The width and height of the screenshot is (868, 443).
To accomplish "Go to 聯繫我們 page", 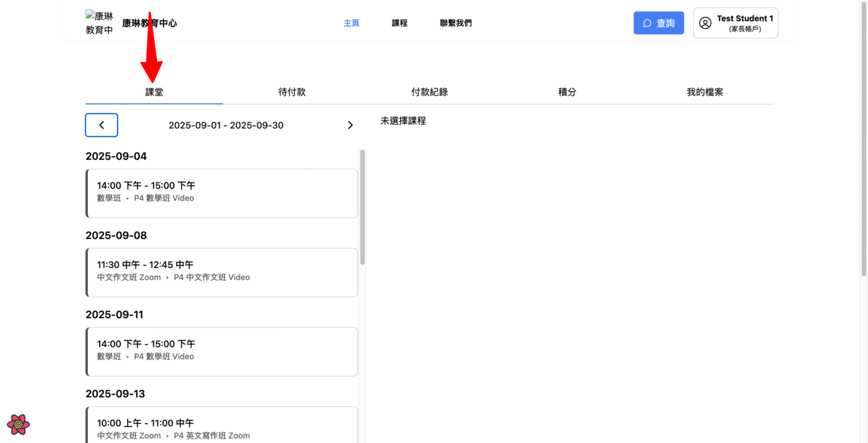I will (x=456, y=23).
